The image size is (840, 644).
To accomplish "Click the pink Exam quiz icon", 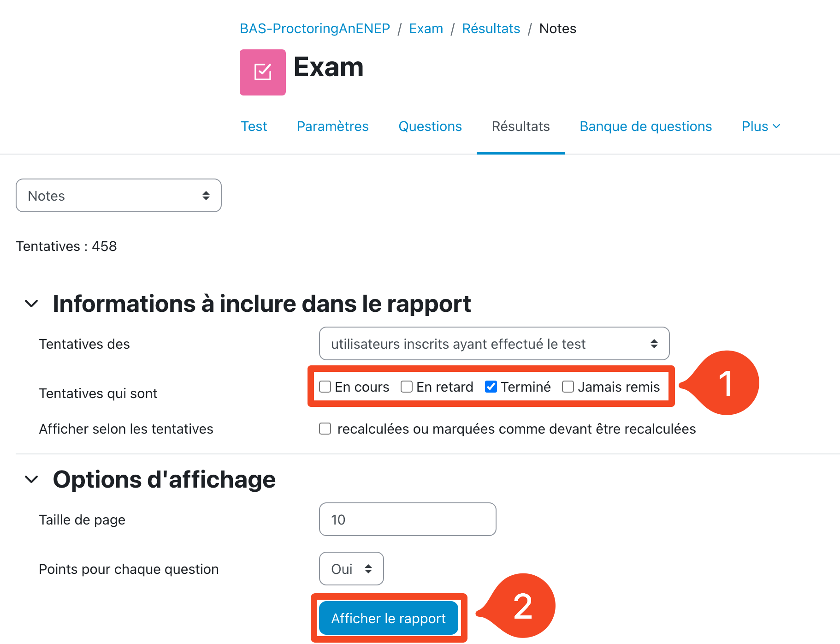I will coord(262,72).
